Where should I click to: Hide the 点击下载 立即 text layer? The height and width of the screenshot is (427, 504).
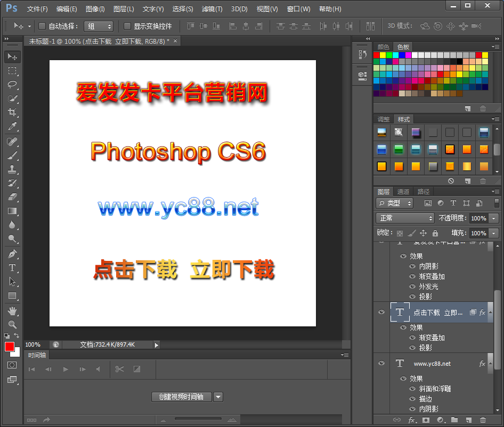coord(381,312)
